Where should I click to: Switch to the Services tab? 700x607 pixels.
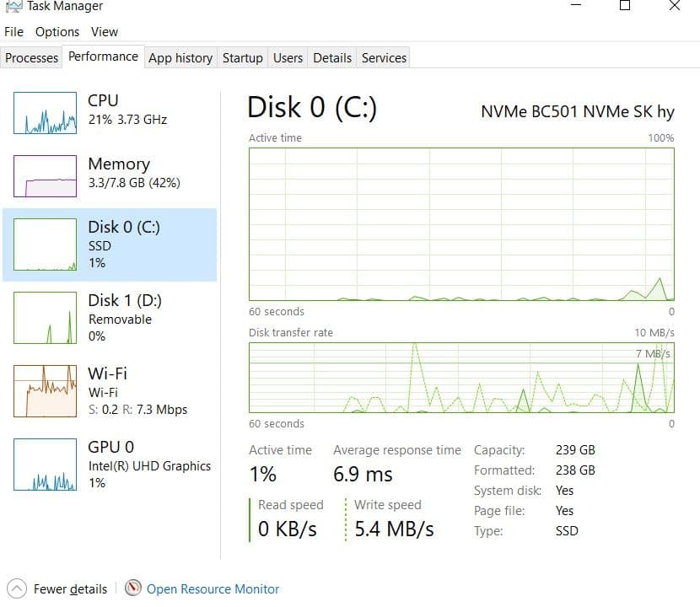pos(384,57)
